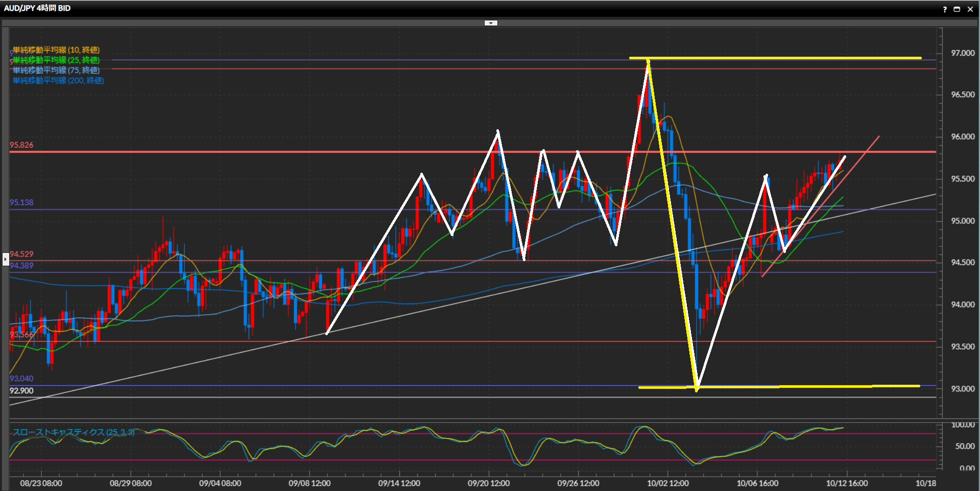
Task: Close the AUD/JPY chart panel
Action: click(970, 9)
